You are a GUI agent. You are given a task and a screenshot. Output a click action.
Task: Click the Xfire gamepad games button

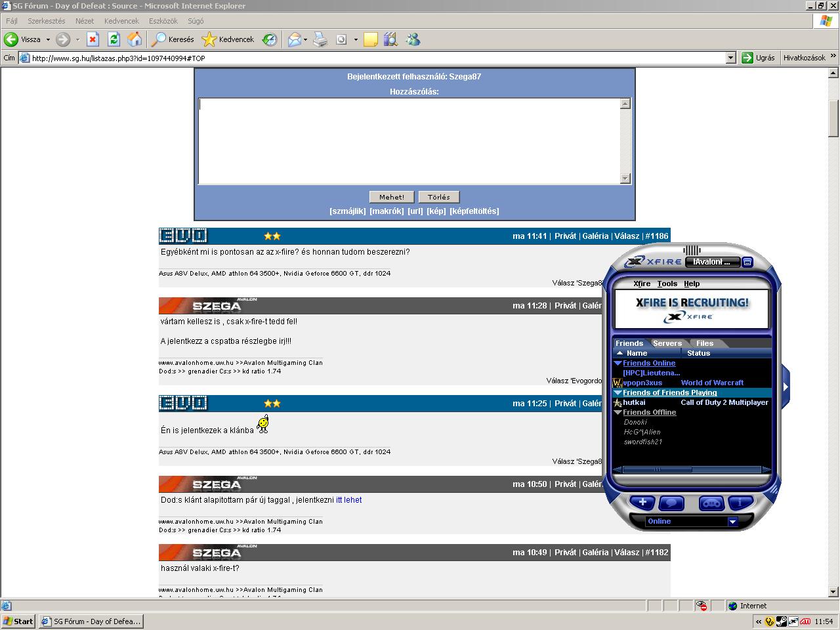pyautogui.click(x=711, y=503)
